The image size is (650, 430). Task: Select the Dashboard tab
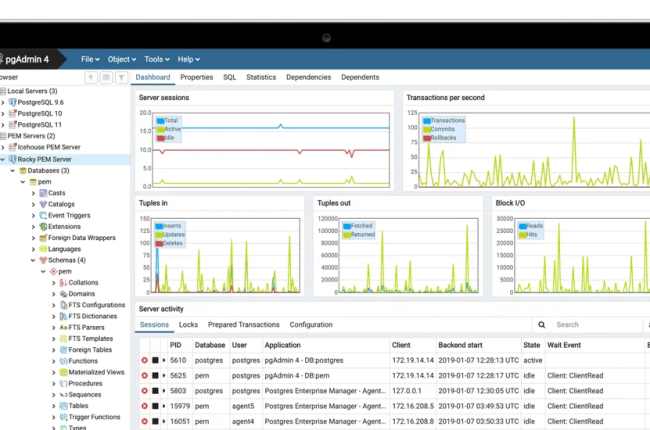pos(153,77)
